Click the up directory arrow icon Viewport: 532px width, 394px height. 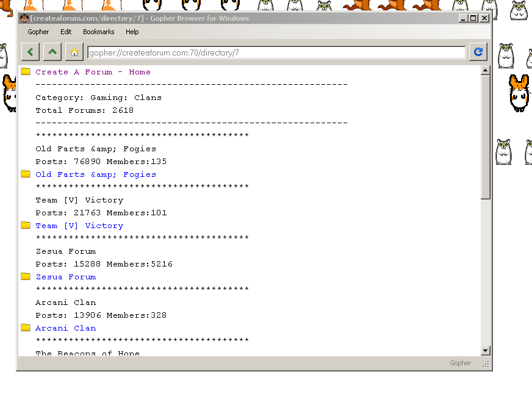(x=52, y=52)
